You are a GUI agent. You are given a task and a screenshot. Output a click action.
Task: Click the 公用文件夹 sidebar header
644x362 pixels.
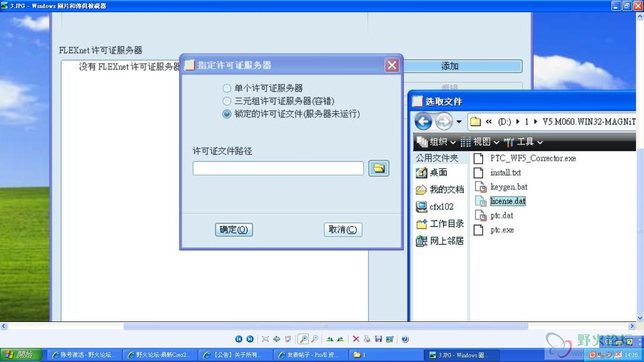pyautogui.click(x=437, y=158)
